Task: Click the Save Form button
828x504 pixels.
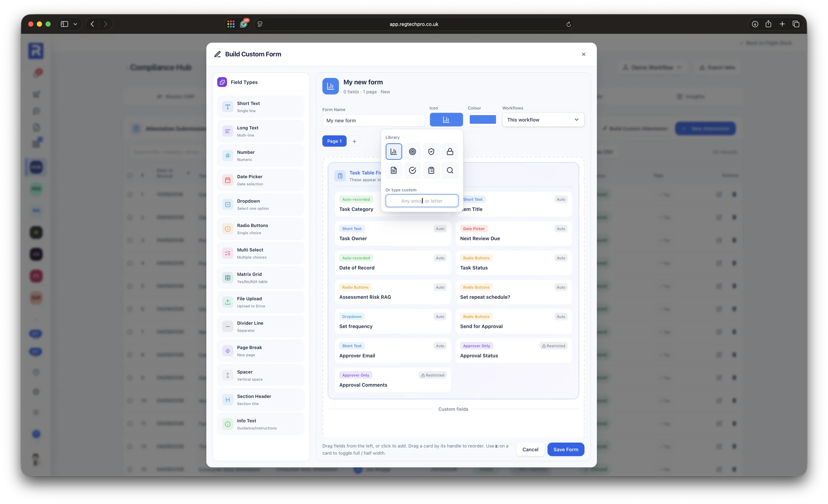Action: (x=566, y=449)
